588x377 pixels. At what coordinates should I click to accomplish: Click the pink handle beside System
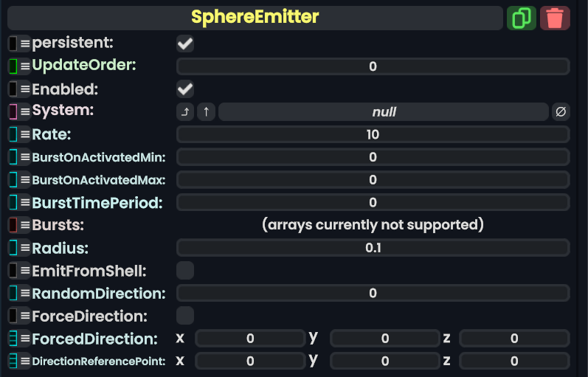click(13, 112)
